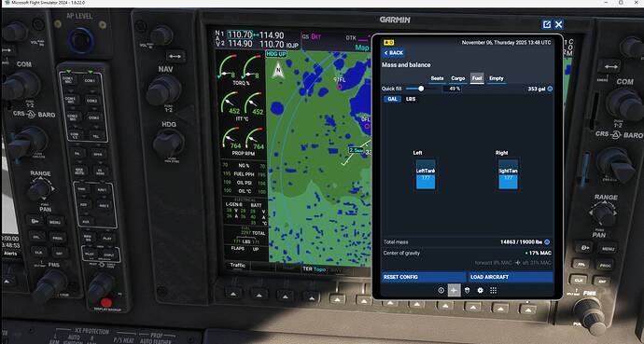This screenshot has width=644, height=344.
Task: Click the left COM knob
Action: pos(21,85)
